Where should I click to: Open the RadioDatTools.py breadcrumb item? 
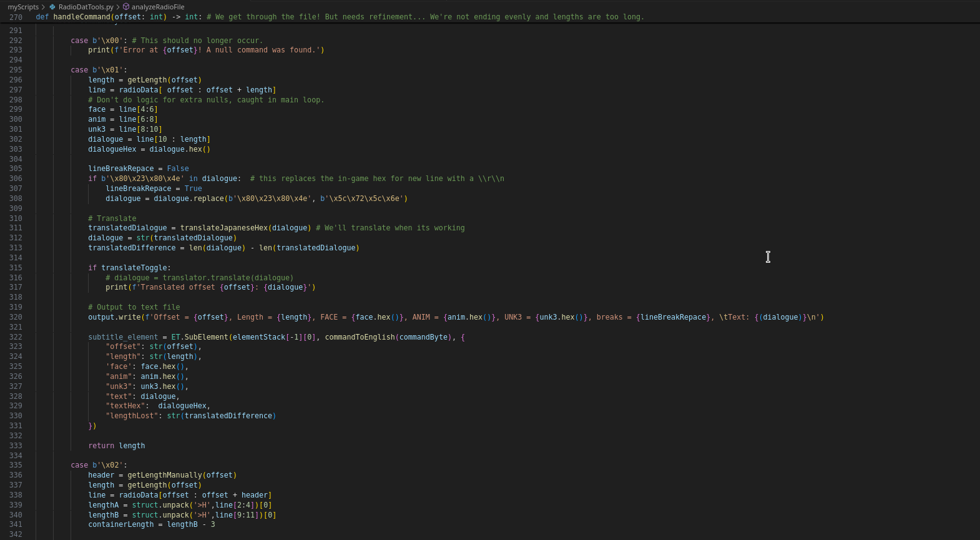pos(86,7)
